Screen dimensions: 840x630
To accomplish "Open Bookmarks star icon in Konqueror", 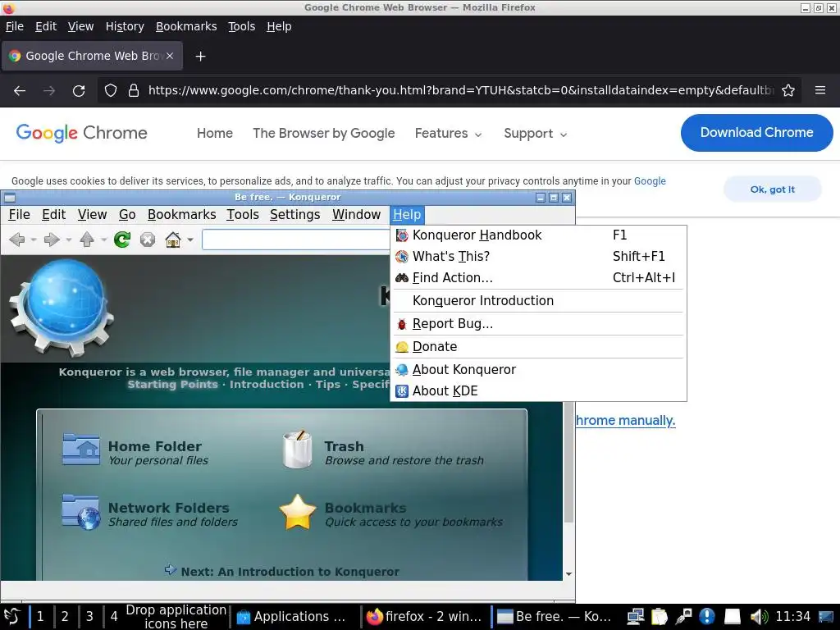I will 298,512.
